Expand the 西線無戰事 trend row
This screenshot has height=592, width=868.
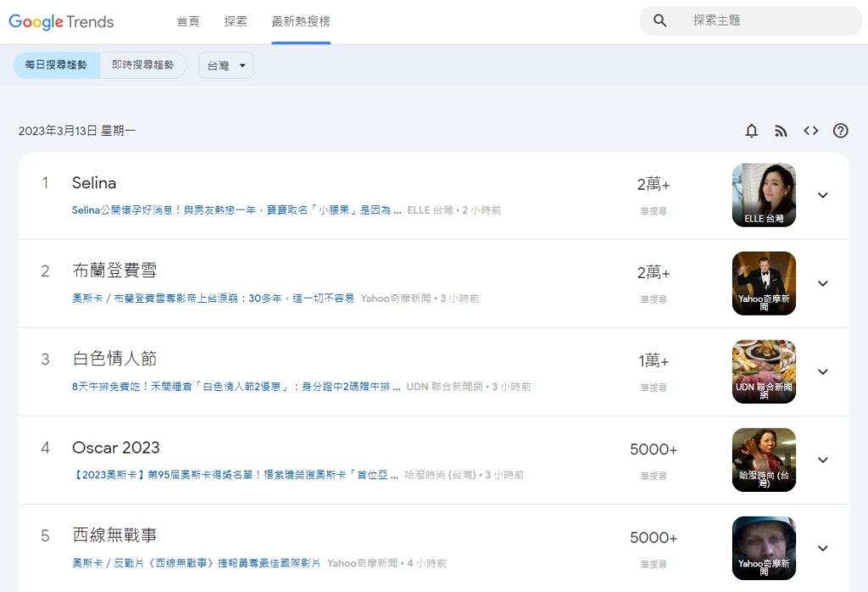point(823,548)
